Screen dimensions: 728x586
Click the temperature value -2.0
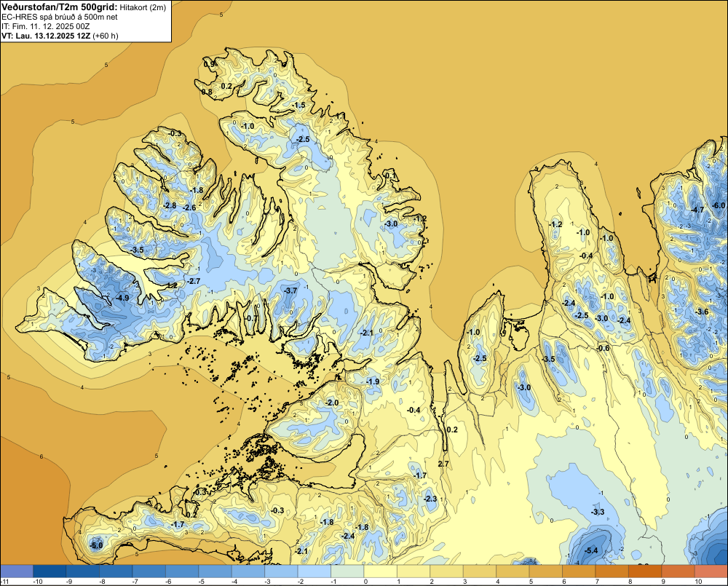[332, 403]
